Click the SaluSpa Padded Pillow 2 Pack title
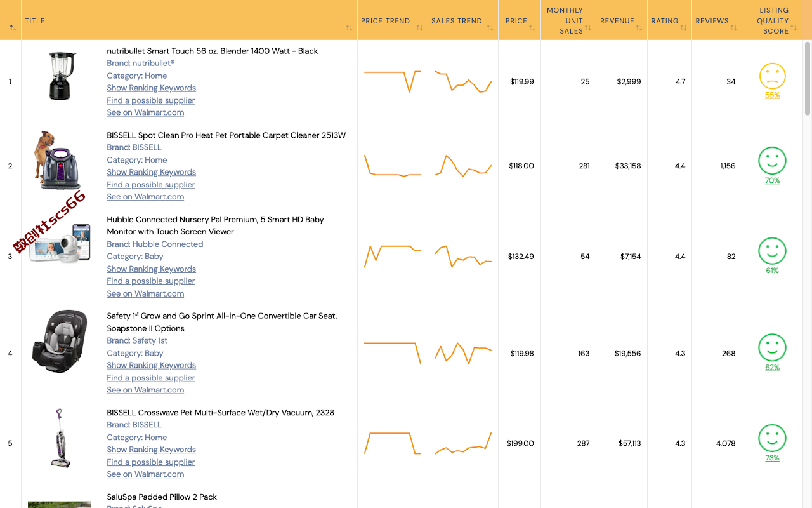Image resolution: width=812 pixels, height=508 pixels. pos(162,497)
